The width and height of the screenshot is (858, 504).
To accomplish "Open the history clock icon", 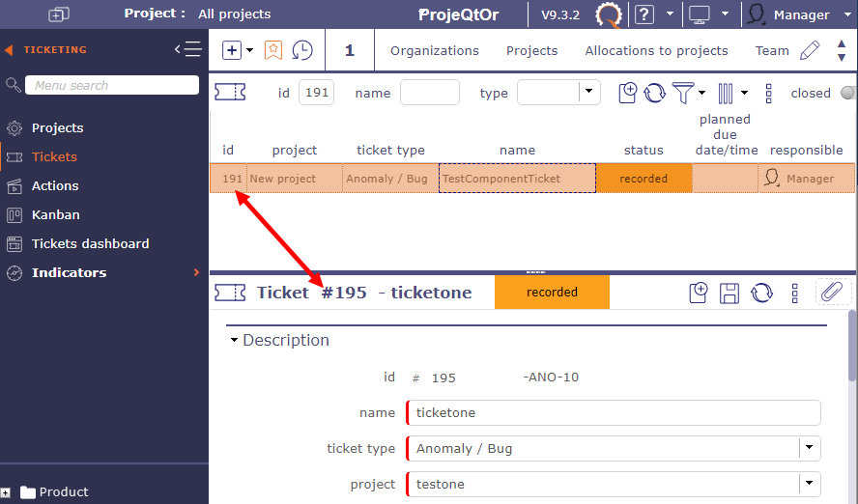I will click(302, 50).
